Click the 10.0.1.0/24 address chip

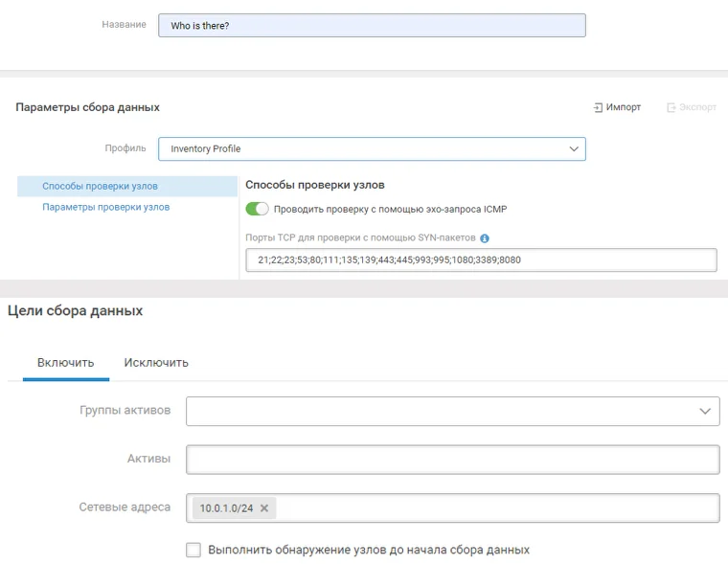[226, 508]
